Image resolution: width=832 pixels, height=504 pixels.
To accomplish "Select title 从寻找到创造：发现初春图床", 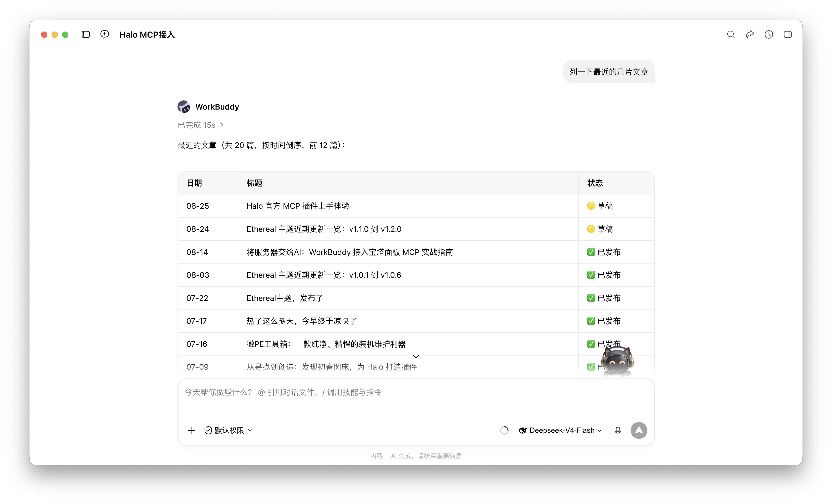I will (x=332, y=367).
